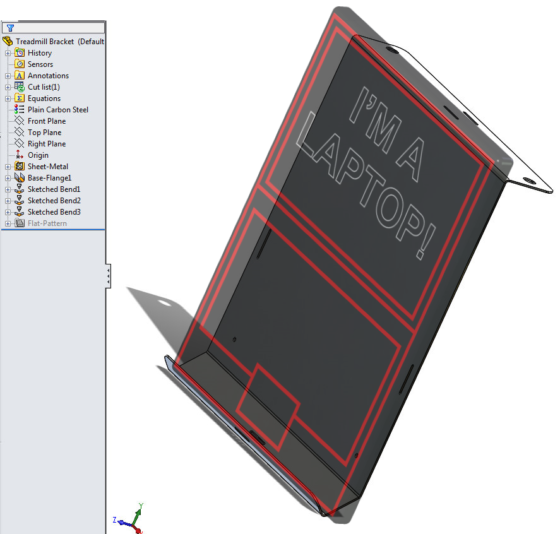Image resolution: width=560 pixels, height=534 pixels.
Task: Select Right Plane in the tree
Action: point(47,144)
